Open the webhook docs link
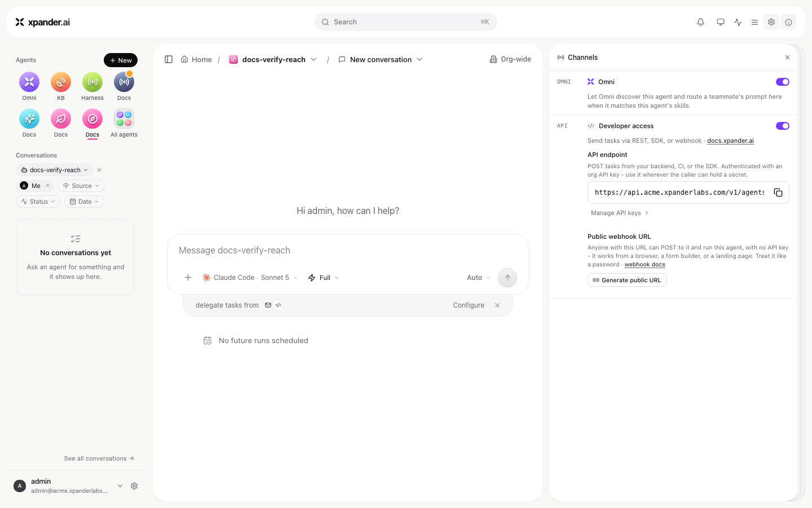Image resolution: width=812 pixels, height=508 pixels. [x=645, y=264]
